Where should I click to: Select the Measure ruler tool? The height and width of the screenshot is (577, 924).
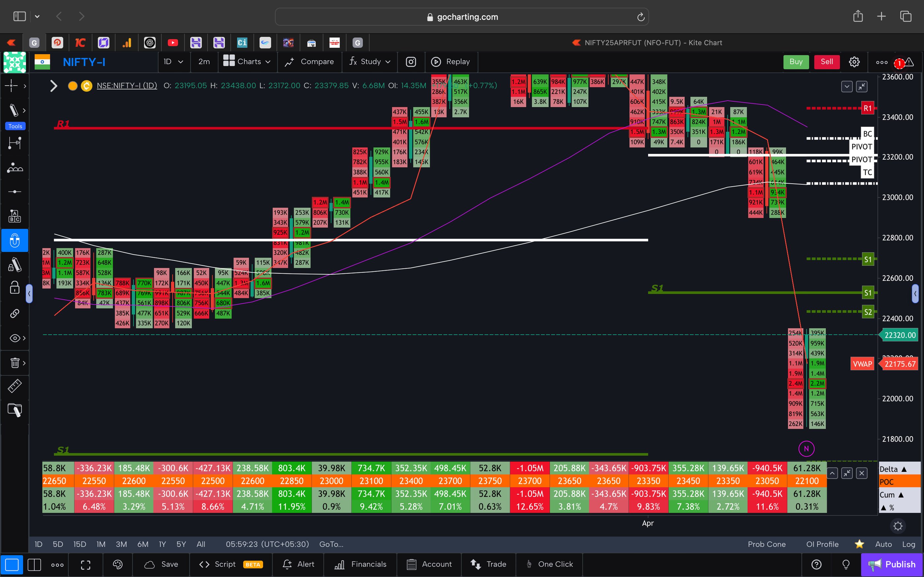(15, 386)
